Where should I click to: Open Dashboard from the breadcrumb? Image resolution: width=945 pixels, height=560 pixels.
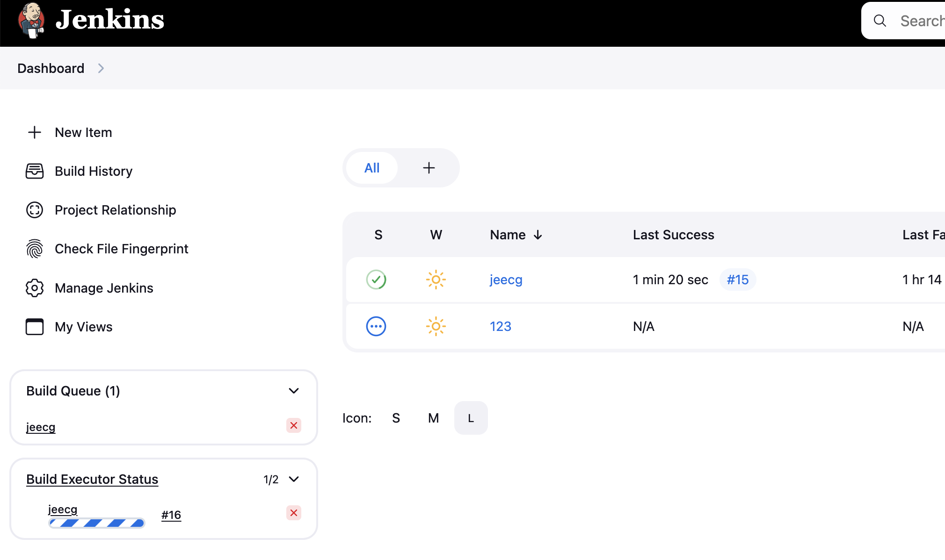point(51,68)
